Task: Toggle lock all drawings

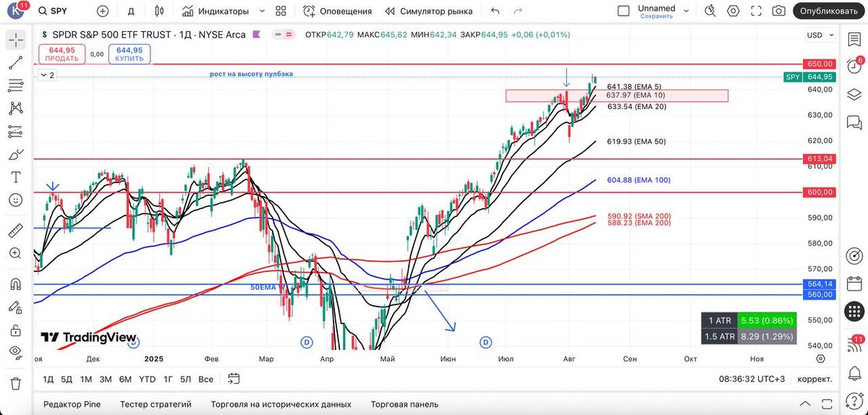Action: pos(15,330)
